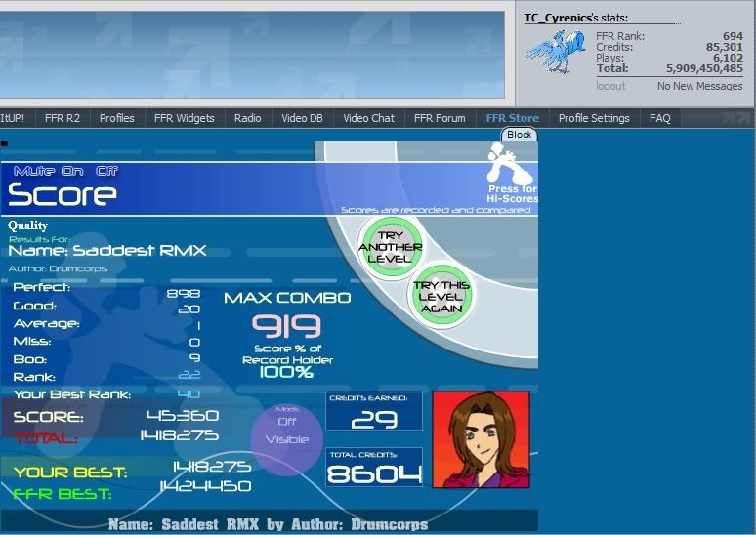Click Try Another Level button
Image resolution: width=756 pixels, height=535 pixels.
click(x=390, y=245)
